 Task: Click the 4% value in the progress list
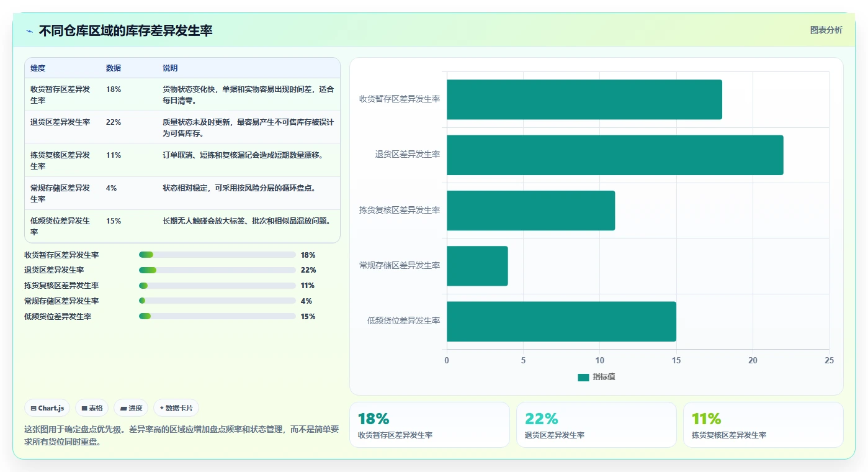coord(306,301)
